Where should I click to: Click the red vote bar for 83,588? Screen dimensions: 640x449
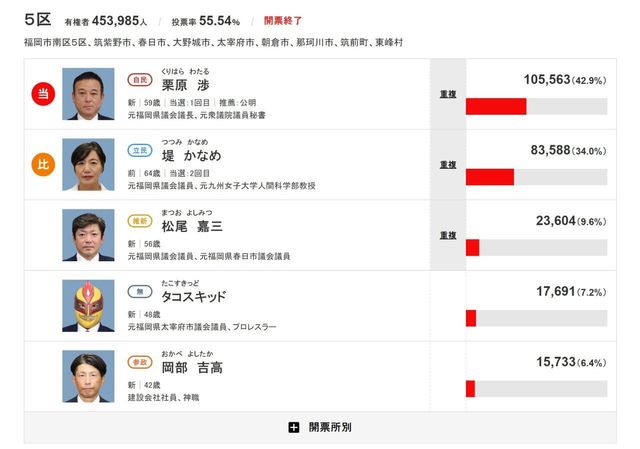click(x=490, y=177)
